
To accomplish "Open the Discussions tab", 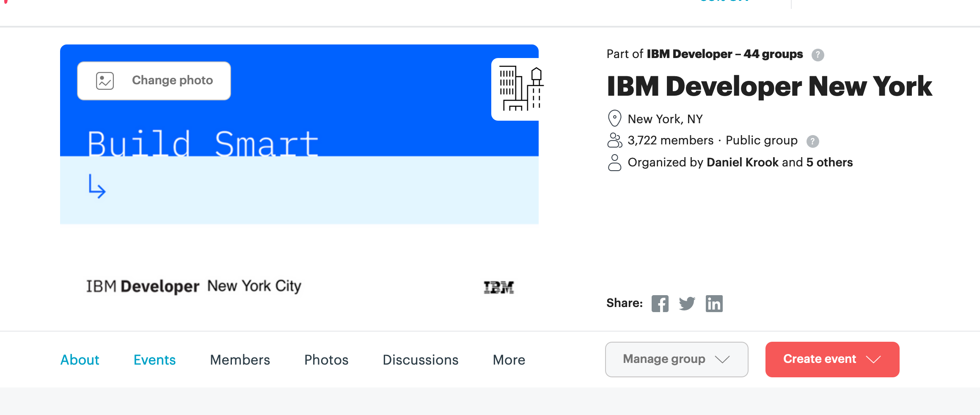I will 420,360.
